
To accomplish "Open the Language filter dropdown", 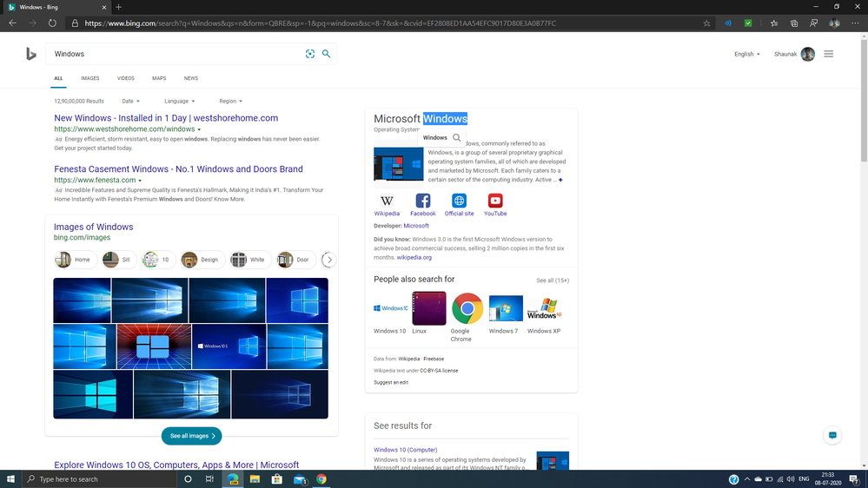I will [179, 102].
